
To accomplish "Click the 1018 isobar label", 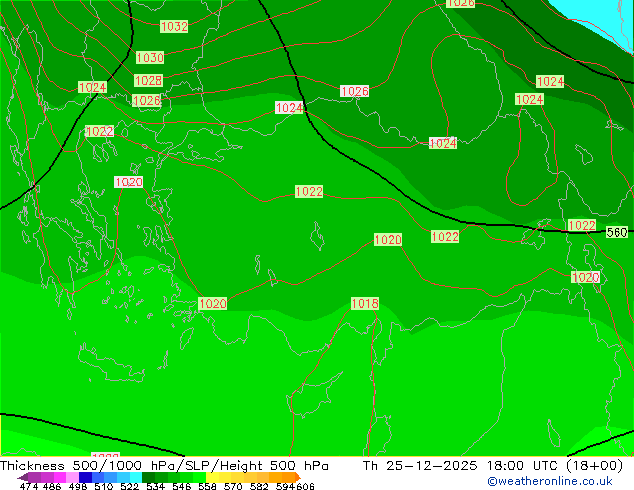I will click(x=365, y=304).
